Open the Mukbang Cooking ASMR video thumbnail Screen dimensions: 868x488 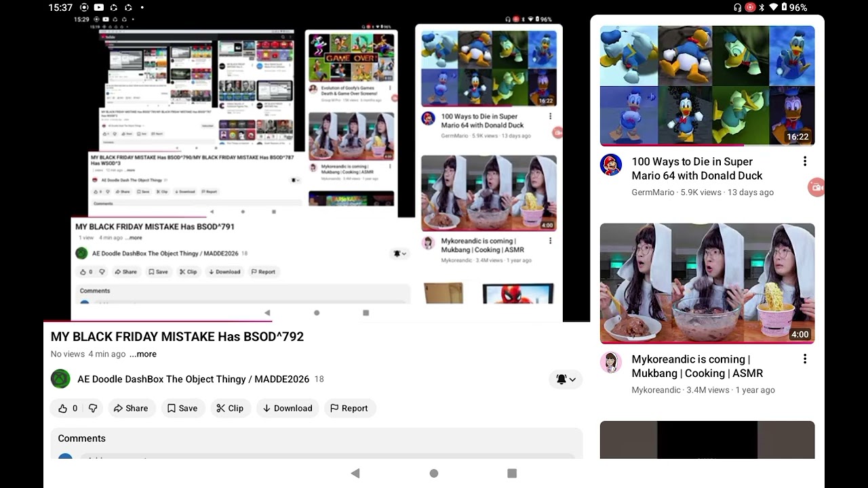point(707,283)
